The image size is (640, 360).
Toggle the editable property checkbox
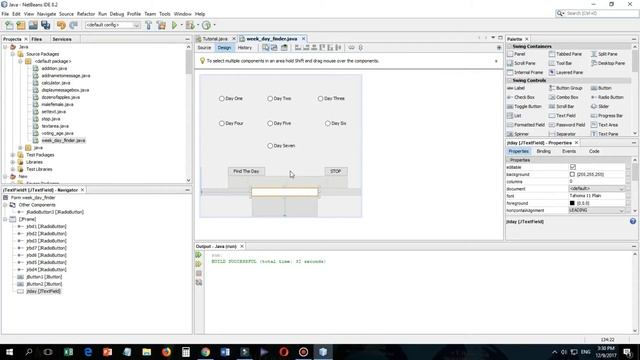573,167
